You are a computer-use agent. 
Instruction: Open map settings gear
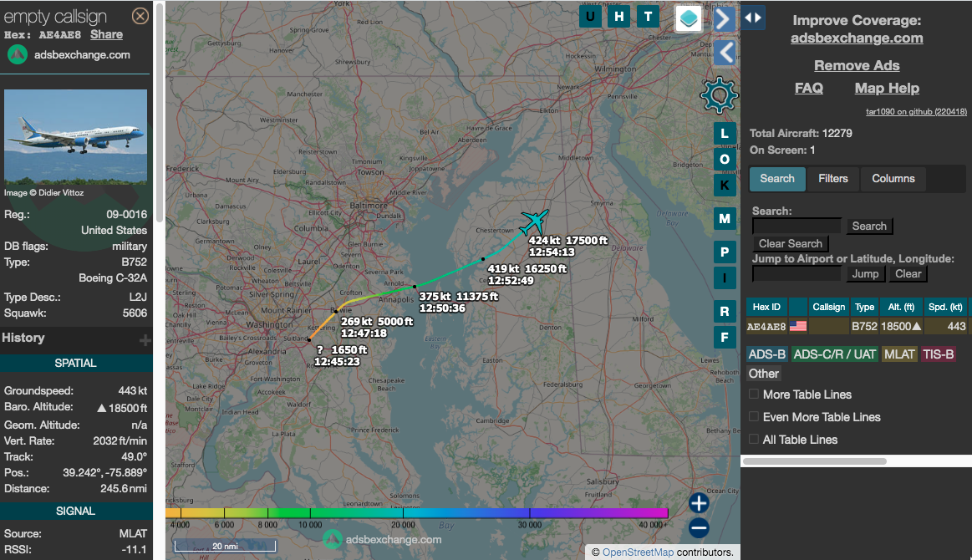[719, 95]
